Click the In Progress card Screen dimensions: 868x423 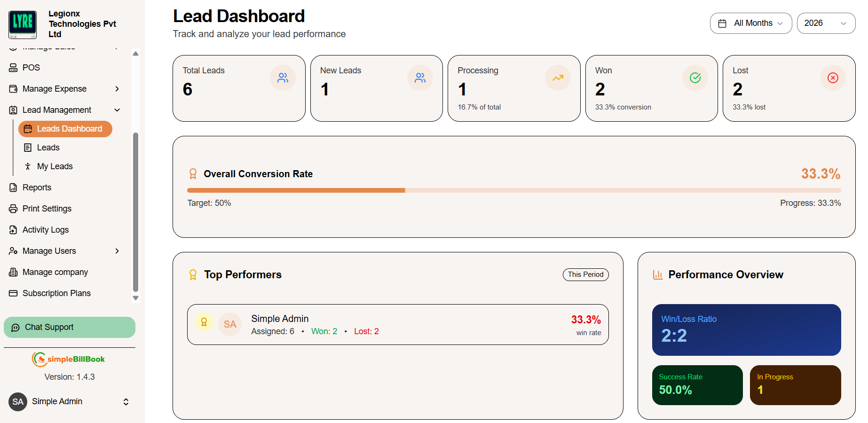click(x=795, y=385)
